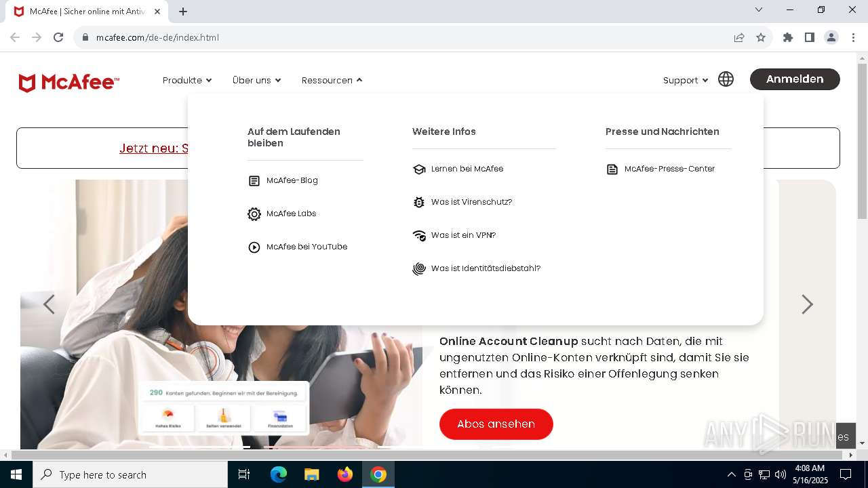The width and height of the screenshot is (868, 488).
Task: Open McAfee bei YouTube
Action: pyautogui.click(x=307, y=247)
